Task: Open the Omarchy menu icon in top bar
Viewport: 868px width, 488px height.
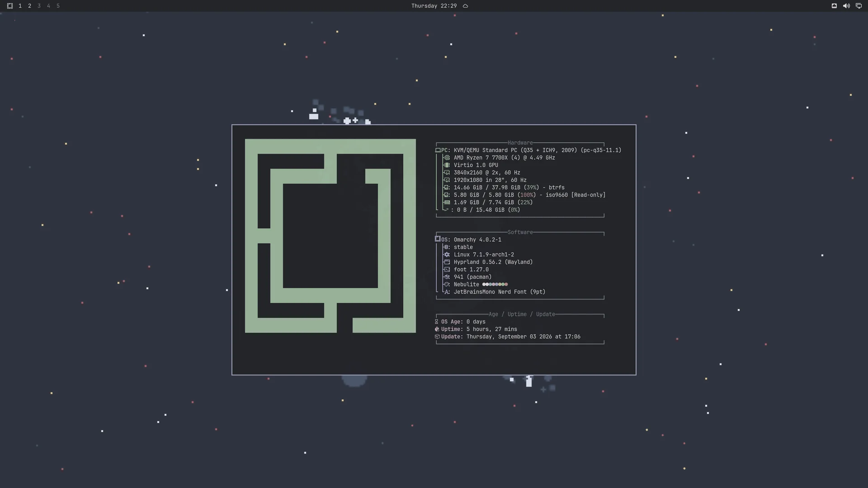Action: pyautogui.click(x=9, y=6)
